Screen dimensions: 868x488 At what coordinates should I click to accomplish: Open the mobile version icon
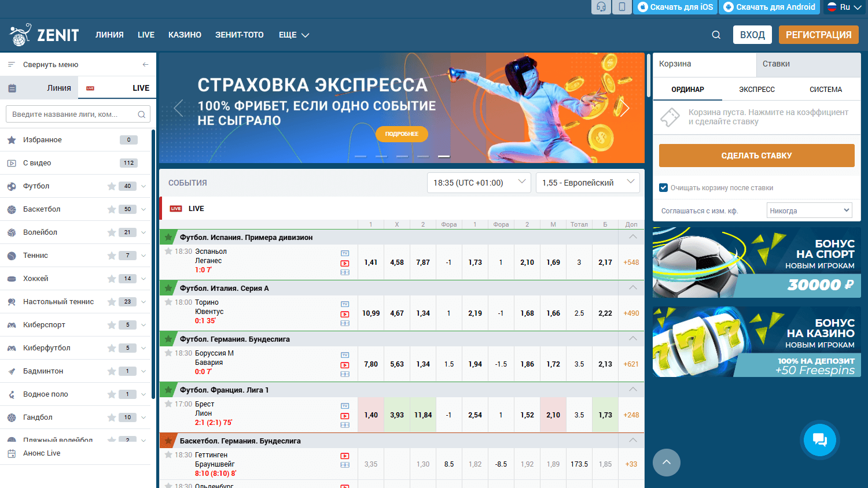click(x=622, y=7)
